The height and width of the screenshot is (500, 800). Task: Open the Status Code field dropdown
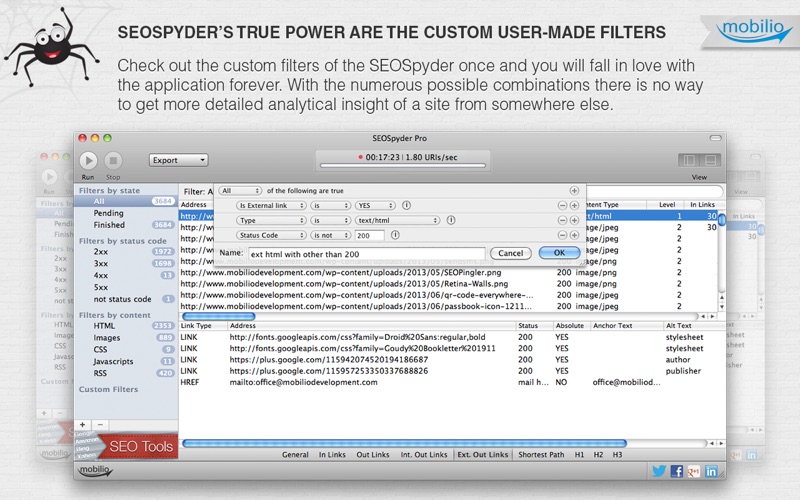[x=271, y=235]
